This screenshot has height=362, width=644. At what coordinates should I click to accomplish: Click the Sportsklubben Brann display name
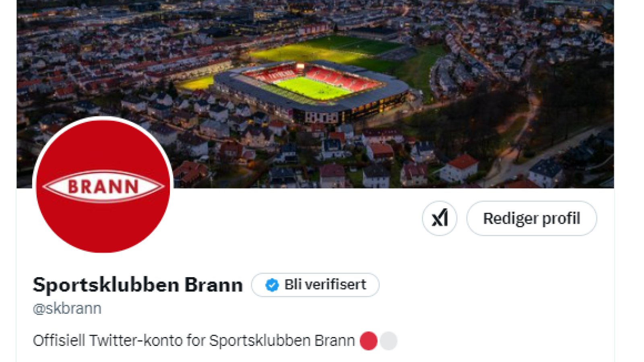pos(138,285)
